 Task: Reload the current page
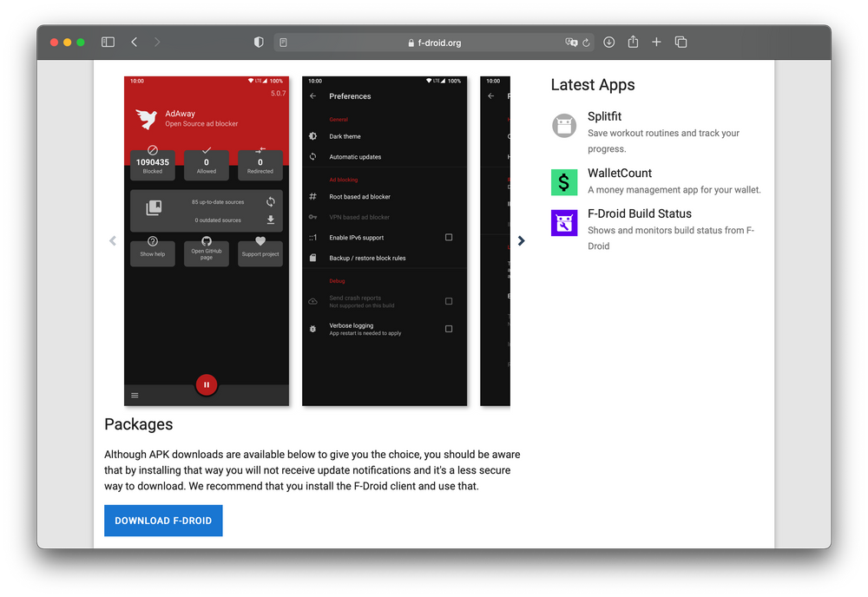(x=586, y=43)
